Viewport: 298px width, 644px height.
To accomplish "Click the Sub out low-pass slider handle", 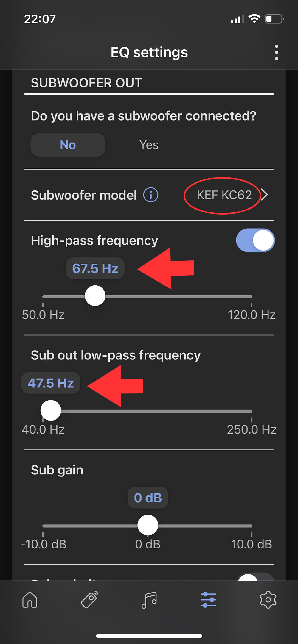I will [51, 410].
